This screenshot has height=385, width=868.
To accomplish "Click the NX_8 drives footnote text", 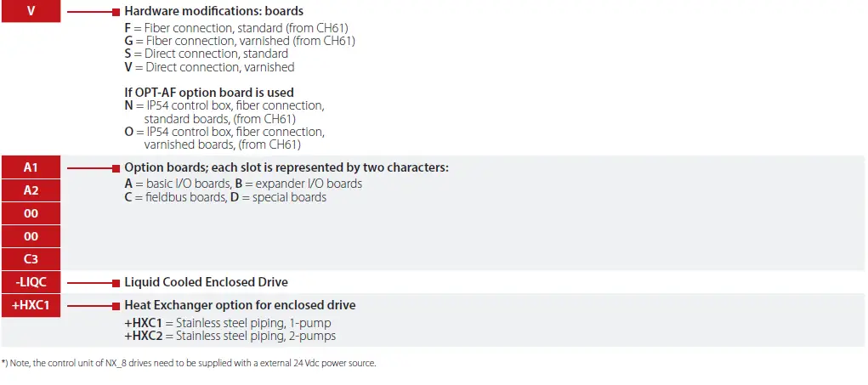I will tap(189, 363).
